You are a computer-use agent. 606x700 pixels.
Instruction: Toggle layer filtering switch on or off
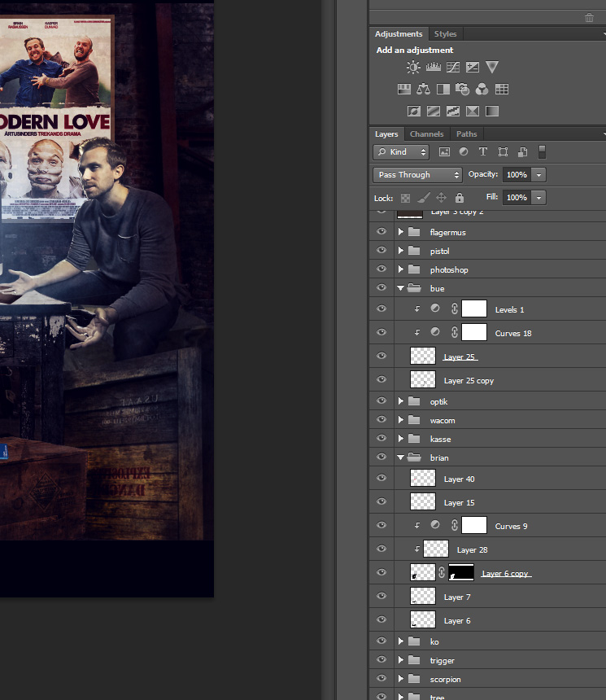(x=542, y=151)
